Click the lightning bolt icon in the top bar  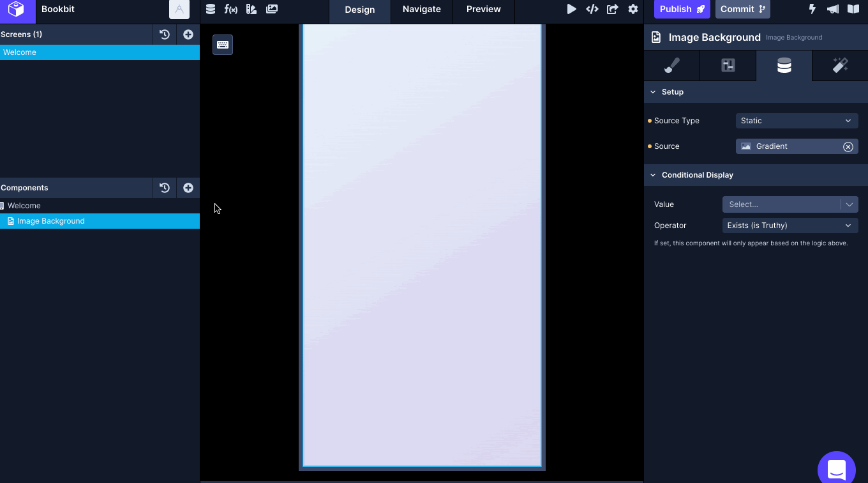[812, 8]
